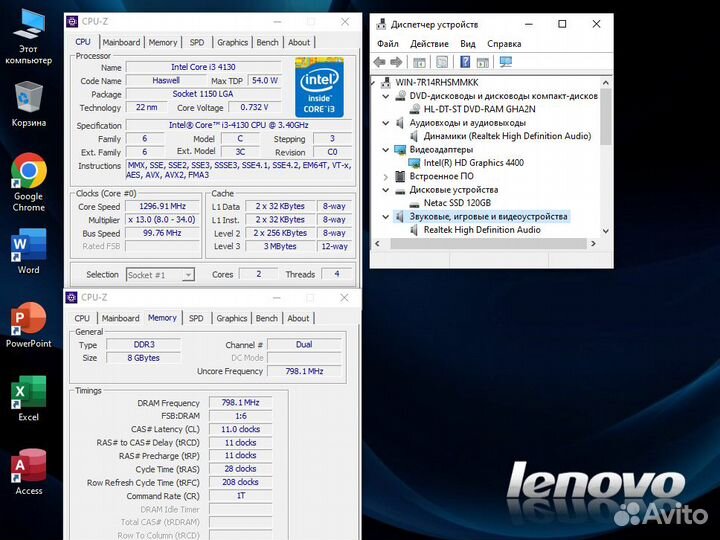
Task: Click the Intel Core i3 4130 Name field
Action: coord(203,67)
